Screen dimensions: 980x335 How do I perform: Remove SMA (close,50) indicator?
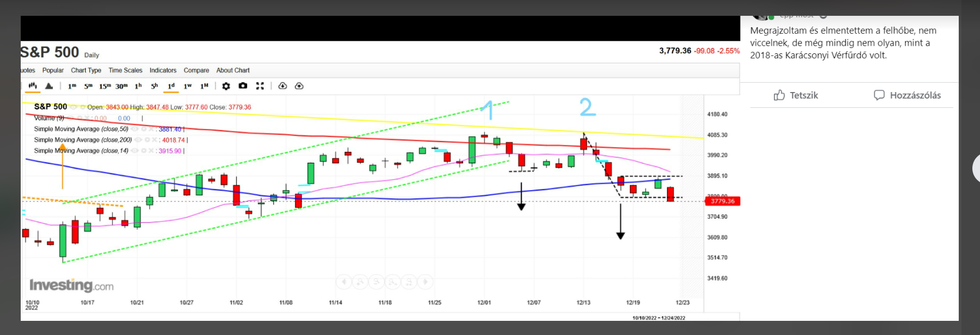tap(151, 129)
